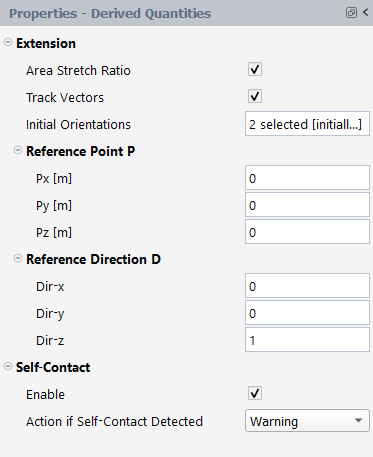Collapse the Self-Contact section

click(x=8, y=366)
